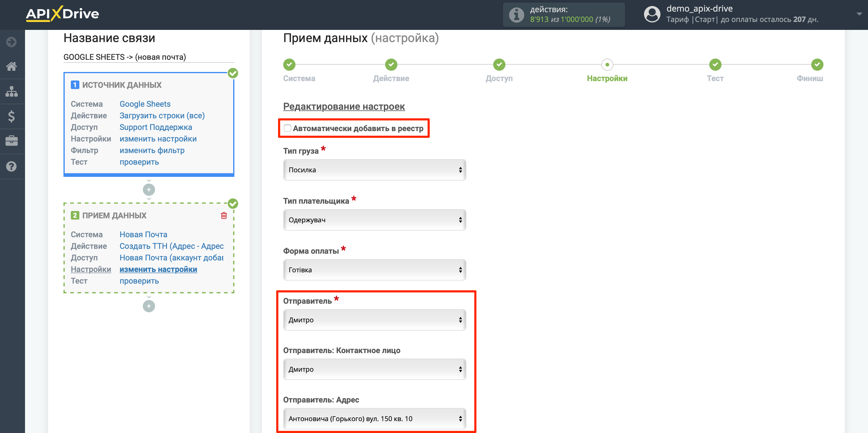Click the ПРИЕМ ДАННЫХ block title
This screenshot has height=433, width=868.
[114, 216]
